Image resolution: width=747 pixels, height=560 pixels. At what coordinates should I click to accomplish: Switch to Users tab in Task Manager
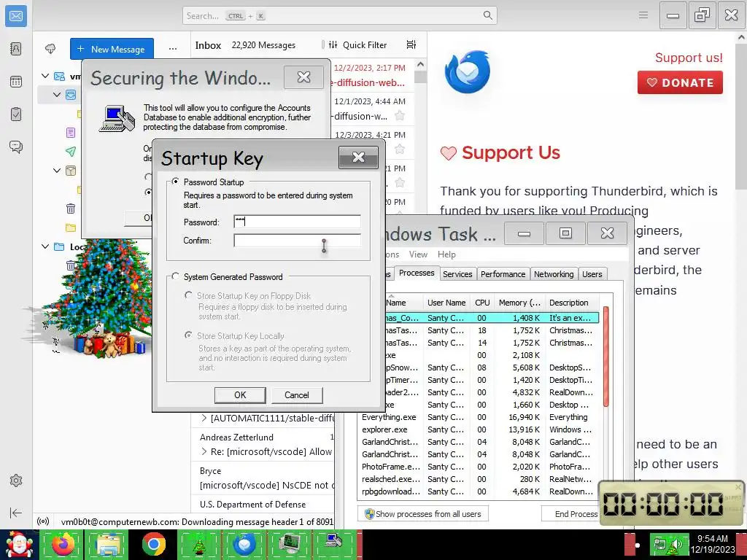[592, 274]
